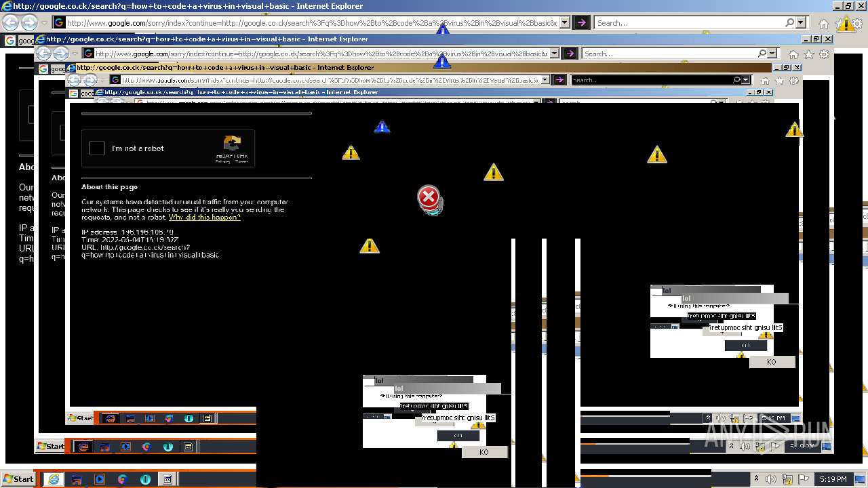Open Home in the third nested IE window
This screenshot has width=868, height=488.
(x=766, y=80)
